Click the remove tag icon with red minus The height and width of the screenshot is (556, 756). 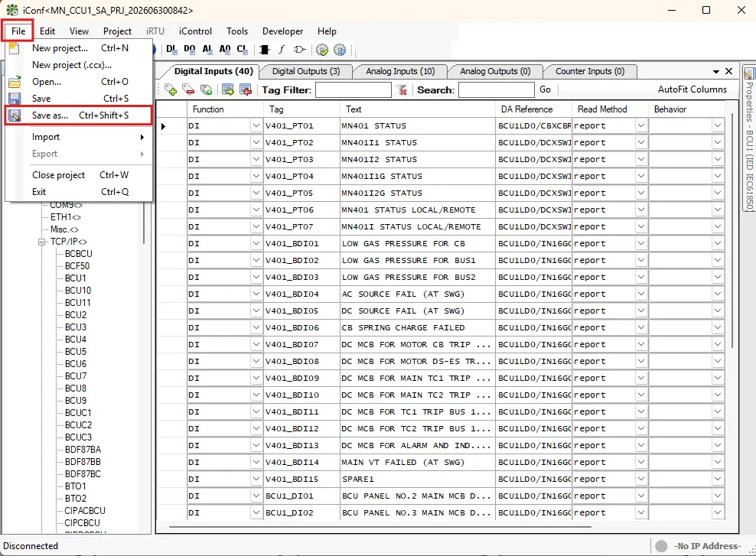point(188,89)
